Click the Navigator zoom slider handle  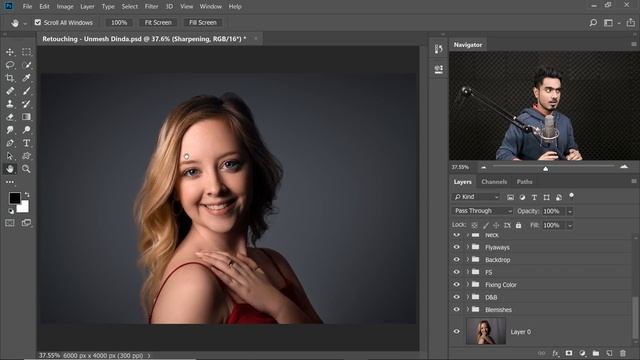click(545, 168)
